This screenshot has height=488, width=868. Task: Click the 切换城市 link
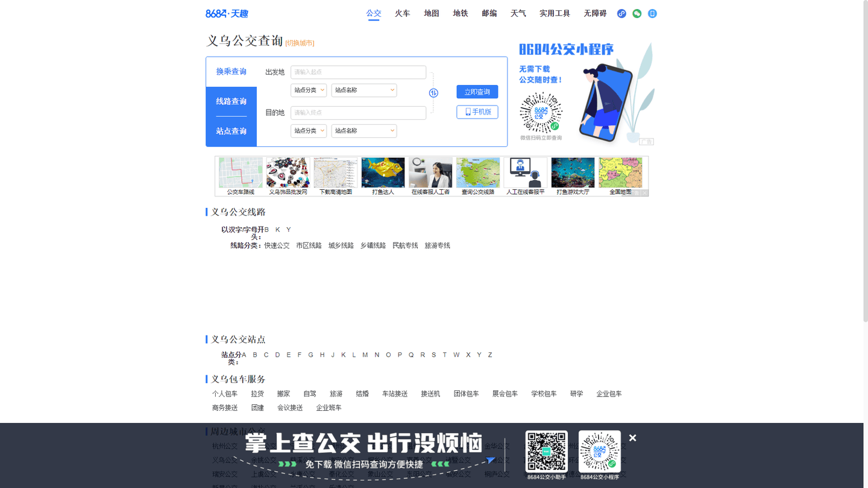300,43
